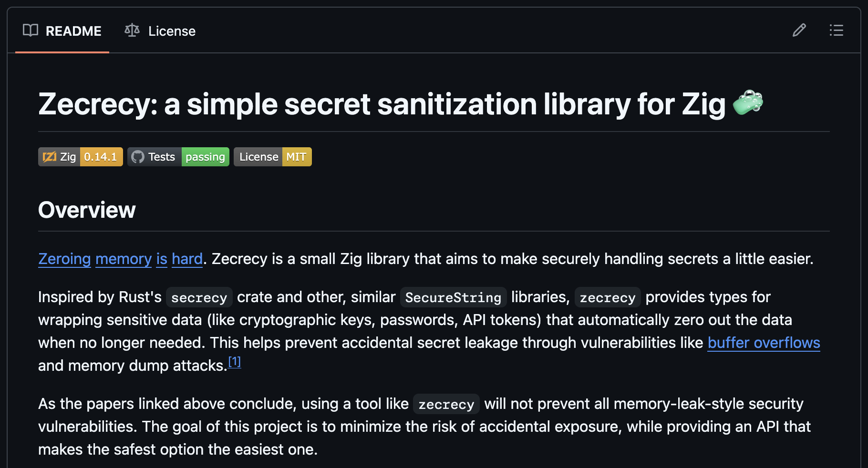Image resolution: width=868 pixels, height=468 pixels.
Task: Click the Octocat icon on the Tests badge
Action: pos(139,156)
